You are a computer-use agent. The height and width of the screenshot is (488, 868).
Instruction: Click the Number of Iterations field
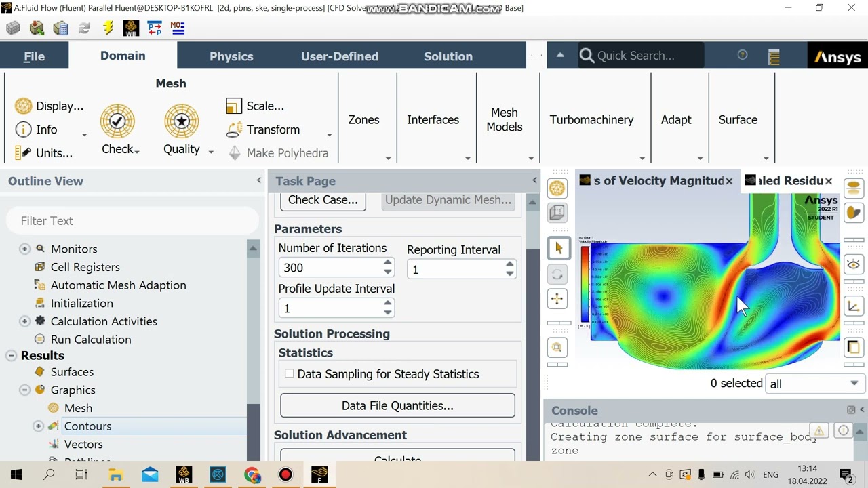coord(331,268)
